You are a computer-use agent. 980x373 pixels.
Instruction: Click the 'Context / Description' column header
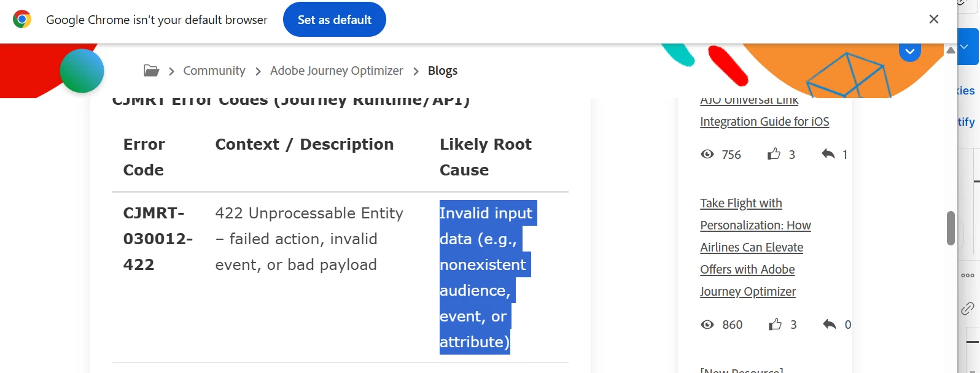point(305,144)
